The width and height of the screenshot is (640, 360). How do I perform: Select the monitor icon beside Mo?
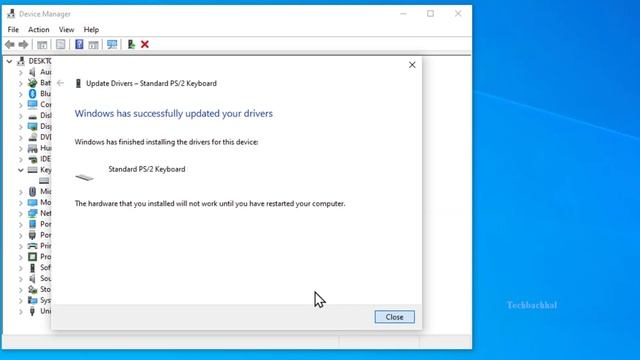tap(32, 202)
